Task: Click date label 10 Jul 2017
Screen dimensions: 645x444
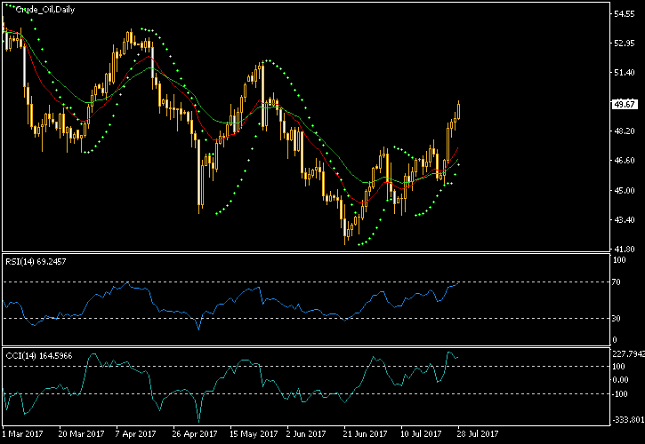Action: [420, 434]
